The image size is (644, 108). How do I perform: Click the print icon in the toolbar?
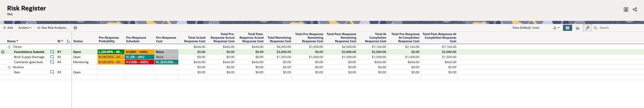click(75, 28)
